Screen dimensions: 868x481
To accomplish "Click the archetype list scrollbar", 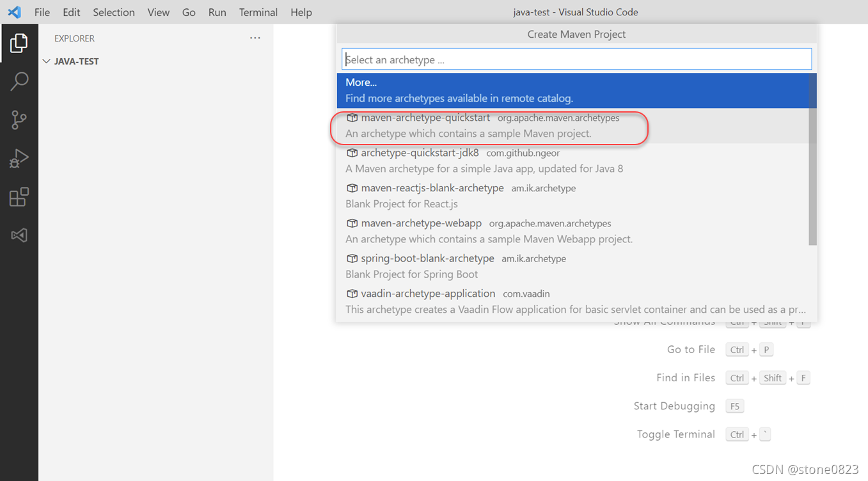I will point(812,159).
